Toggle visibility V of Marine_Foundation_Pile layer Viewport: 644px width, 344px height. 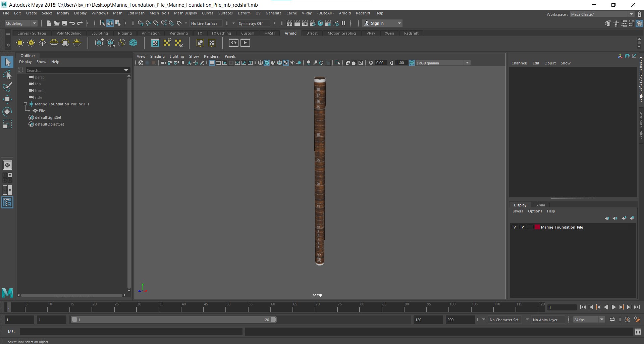(515, 227)
